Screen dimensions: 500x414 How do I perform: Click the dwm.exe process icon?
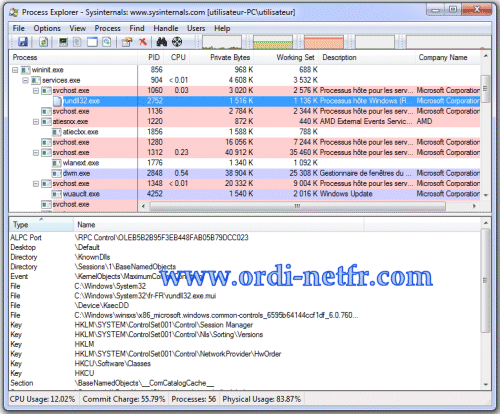[57, 173]
